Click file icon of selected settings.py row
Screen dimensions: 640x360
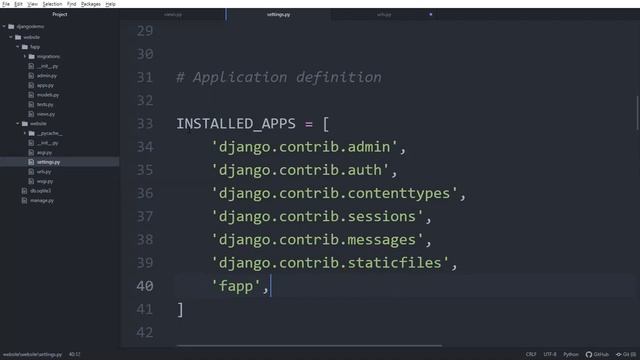[31, 162]
